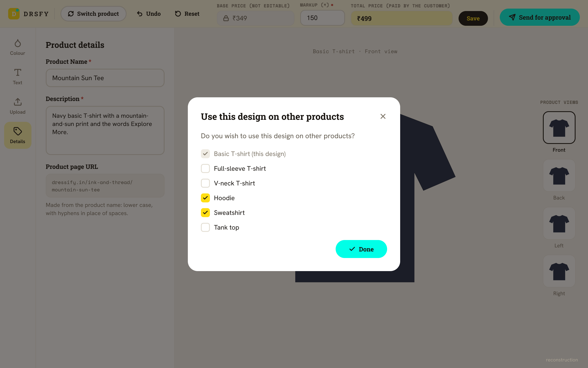588x368 pixels.
Task: Select the Left view thumbnail
Action: (559, 223)
